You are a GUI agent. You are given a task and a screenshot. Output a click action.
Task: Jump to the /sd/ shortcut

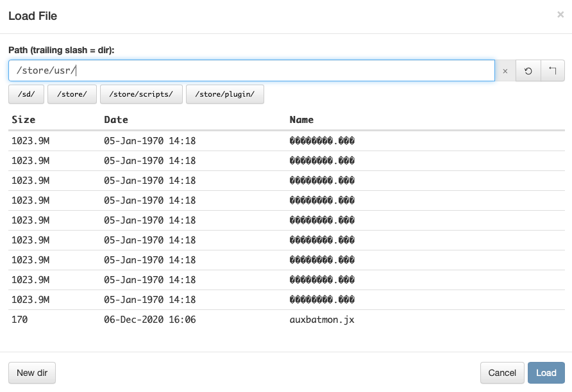click(26, 94)
